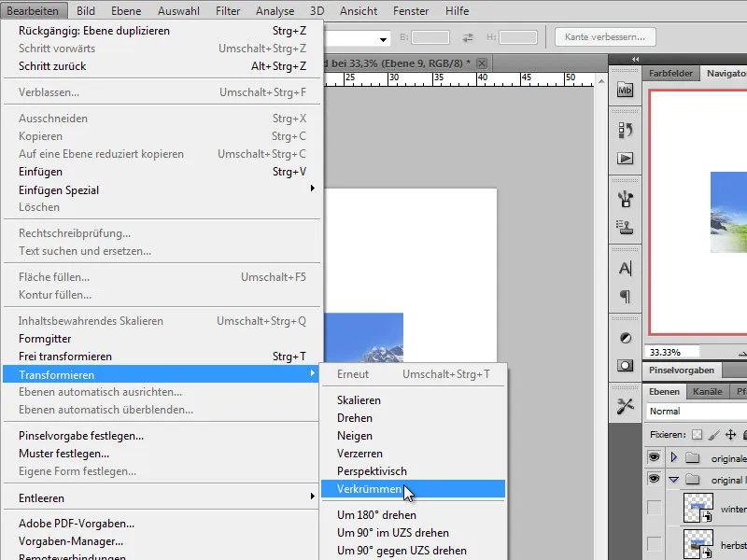This screenshot has height=560, width=747.
Task: Click the Kante verbessern... button
Action: pos(605,37)
